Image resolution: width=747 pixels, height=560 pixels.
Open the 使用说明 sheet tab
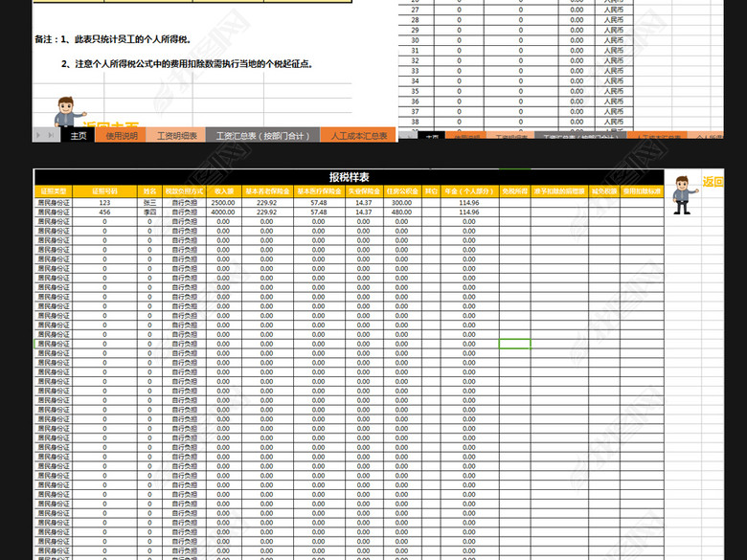coord(122,136)
